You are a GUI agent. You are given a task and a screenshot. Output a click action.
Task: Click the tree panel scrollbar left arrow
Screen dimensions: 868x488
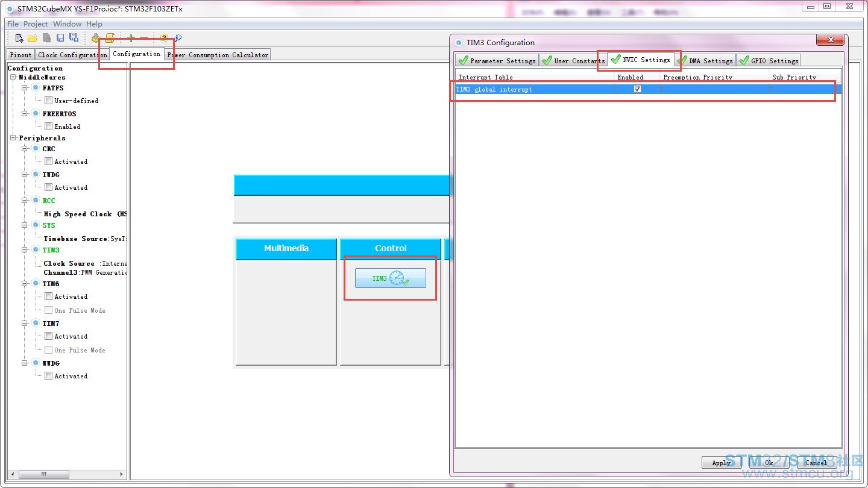pos(13,475)
